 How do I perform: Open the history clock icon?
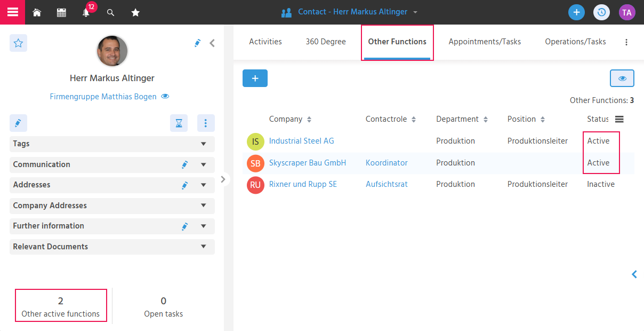pos(601,12)
